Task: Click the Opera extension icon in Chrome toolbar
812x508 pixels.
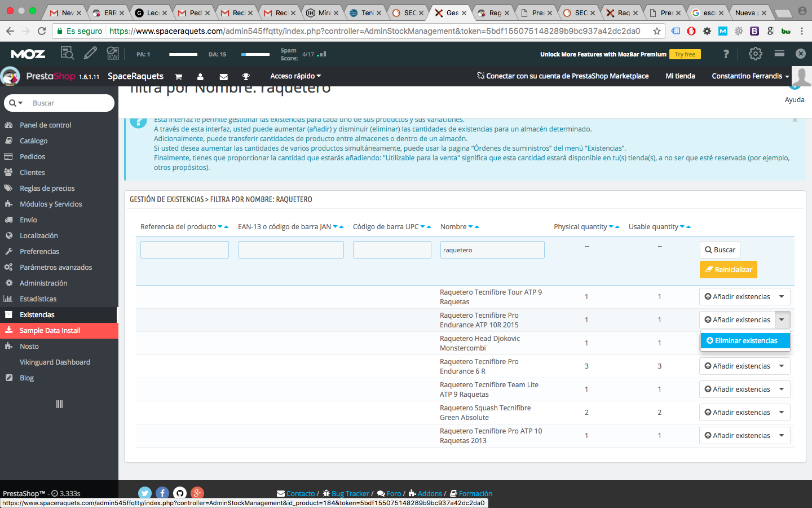Action: pyautogui.click(x=691, y=31)
